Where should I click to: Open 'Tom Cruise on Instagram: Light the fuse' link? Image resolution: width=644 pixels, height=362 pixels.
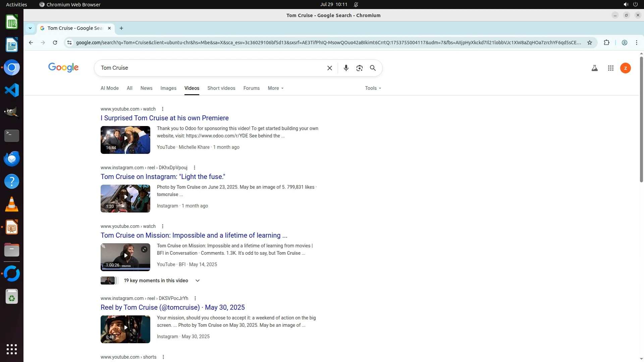[x=163, y=177]
